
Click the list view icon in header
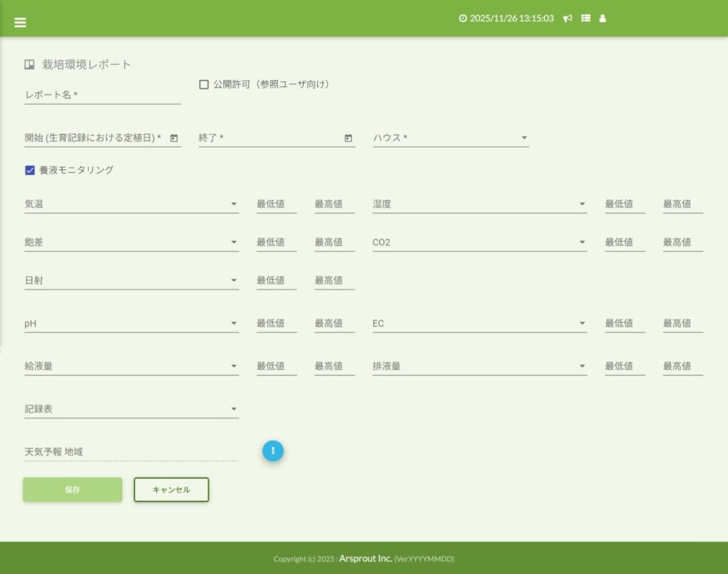[x=586, y=18]
